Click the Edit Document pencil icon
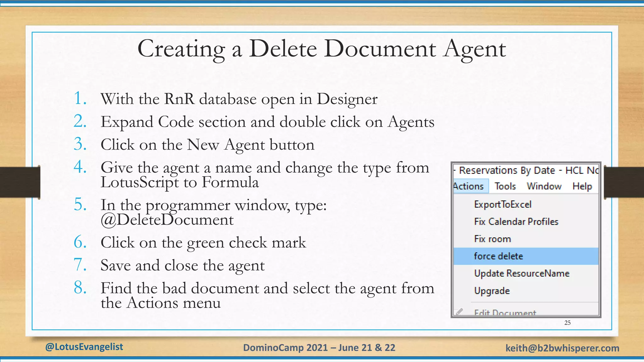This screenshot has height=362, width=644. (459, 311)
